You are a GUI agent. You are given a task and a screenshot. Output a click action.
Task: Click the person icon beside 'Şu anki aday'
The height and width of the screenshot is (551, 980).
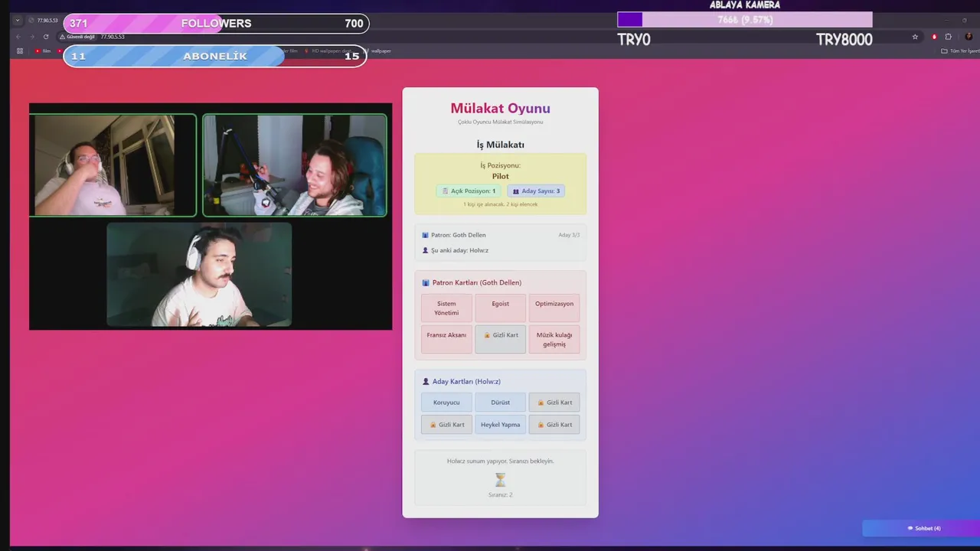point(425,250)
